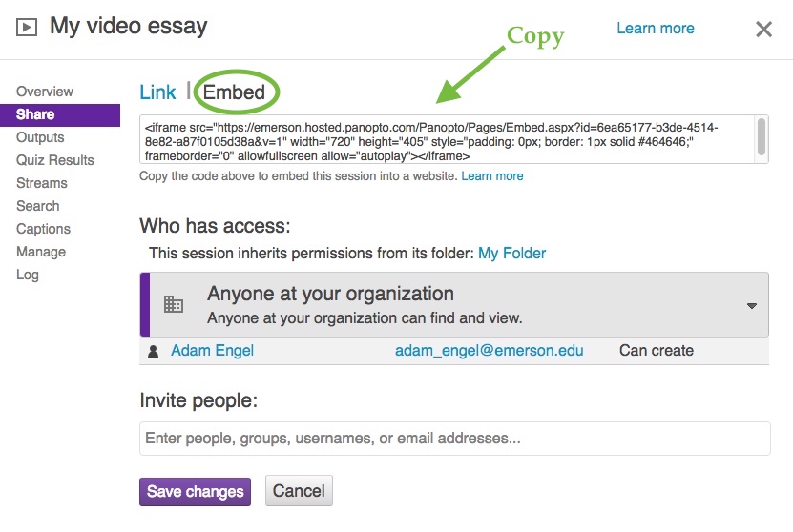Click the Invite people input field

point(454,439)
